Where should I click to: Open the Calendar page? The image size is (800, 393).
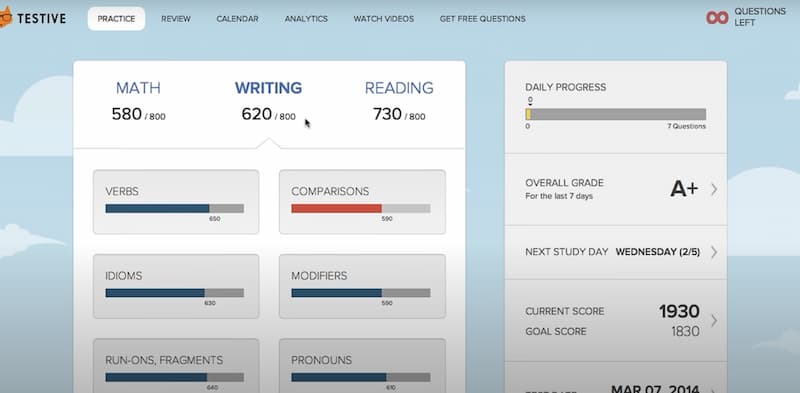pos(237,19)
